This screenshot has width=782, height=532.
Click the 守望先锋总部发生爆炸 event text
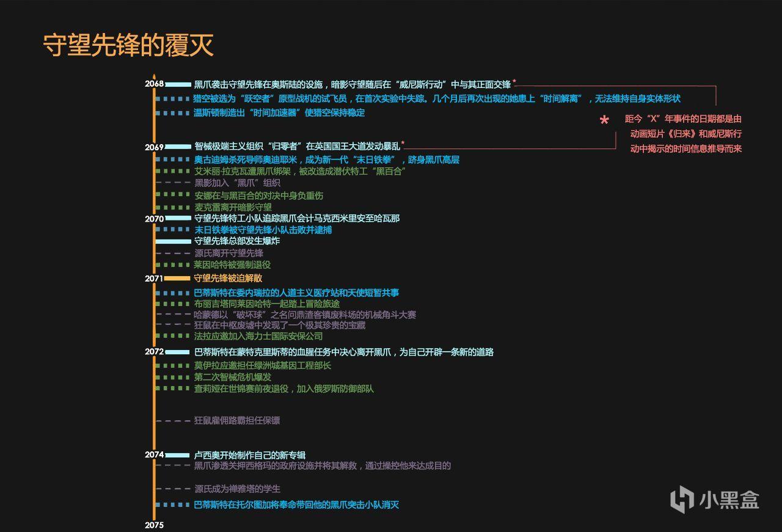[236, 241]
